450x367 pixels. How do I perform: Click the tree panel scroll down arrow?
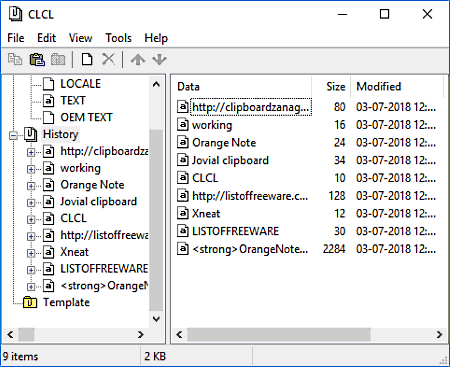pyautogui.click(x=156, y=319)
